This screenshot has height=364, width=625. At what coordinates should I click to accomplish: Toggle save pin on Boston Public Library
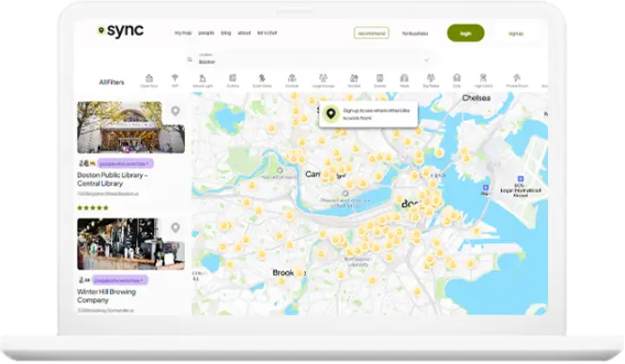point(175,111)
